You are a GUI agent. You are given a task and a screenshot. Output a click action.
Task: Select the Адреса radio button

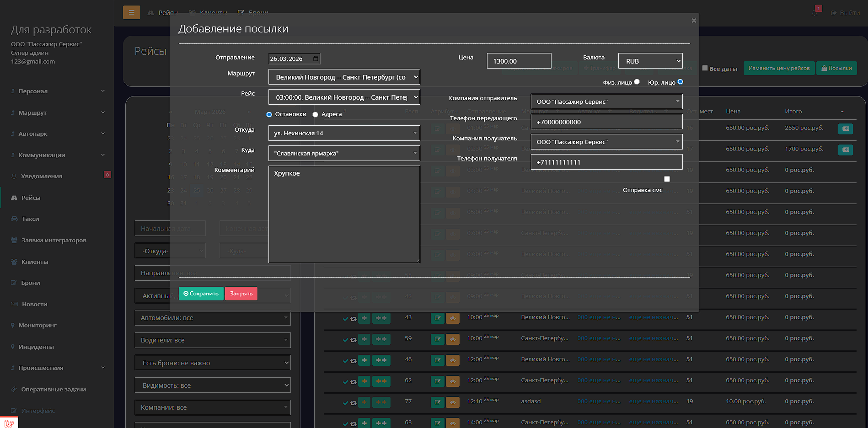tap(316, 114)
